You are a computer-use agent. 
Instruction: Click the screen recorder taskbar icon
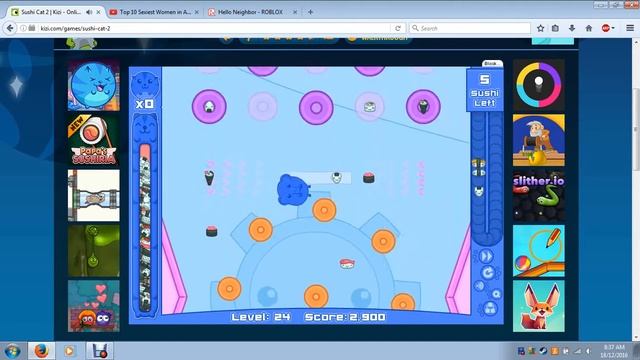(x=99, y=351)
